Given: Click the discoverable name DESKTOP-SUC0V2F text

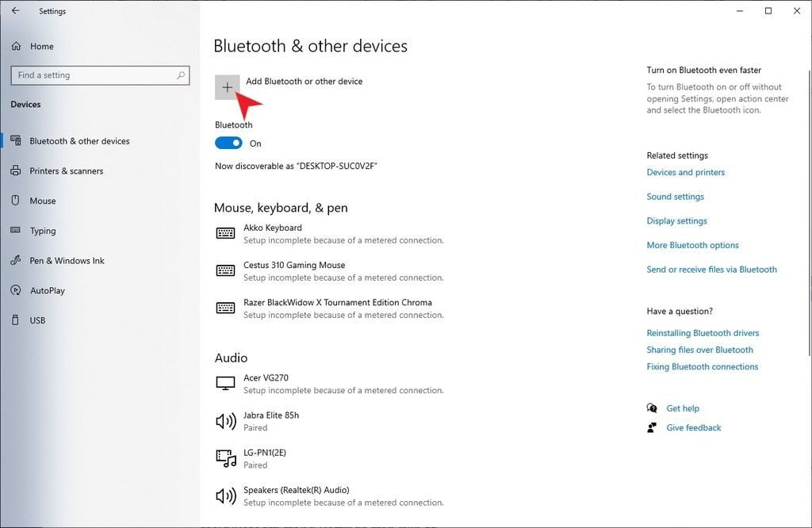Looking at the screenshot, I should pos(336,166).
